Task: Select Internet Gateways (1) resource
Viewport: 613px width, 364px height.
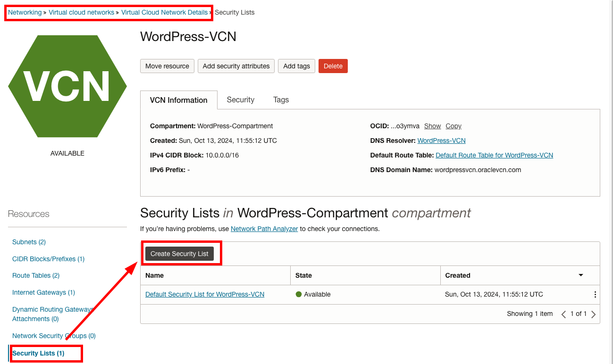Action: click(x=43, y=292)
